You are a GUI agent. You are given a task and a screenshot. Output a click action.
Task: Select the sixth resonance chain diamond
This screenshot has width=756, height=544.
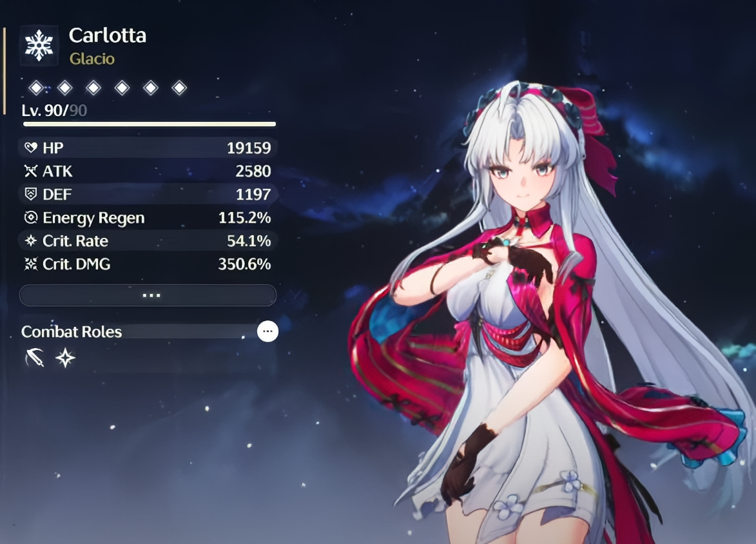tap(179, 88)
